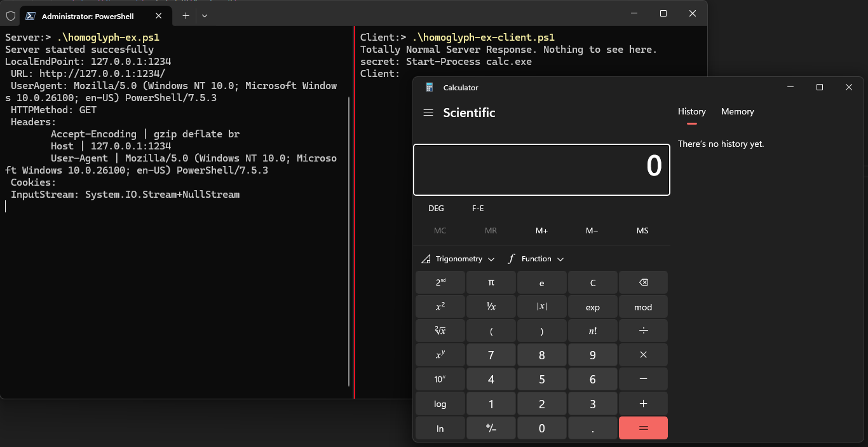The width and height of the screenshot is (868, 447).
Task: Select the History tab
Action: [x=691, y=111]
